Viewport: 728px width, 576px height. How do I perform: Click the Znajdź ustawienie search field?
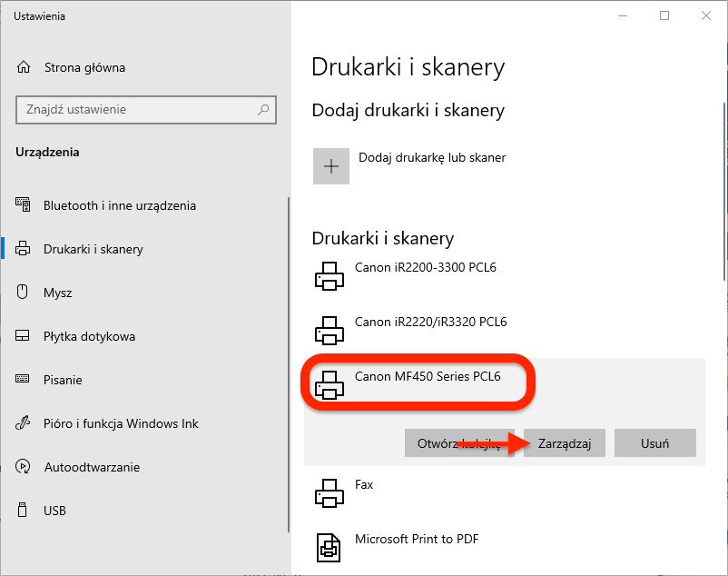(145, 109)
